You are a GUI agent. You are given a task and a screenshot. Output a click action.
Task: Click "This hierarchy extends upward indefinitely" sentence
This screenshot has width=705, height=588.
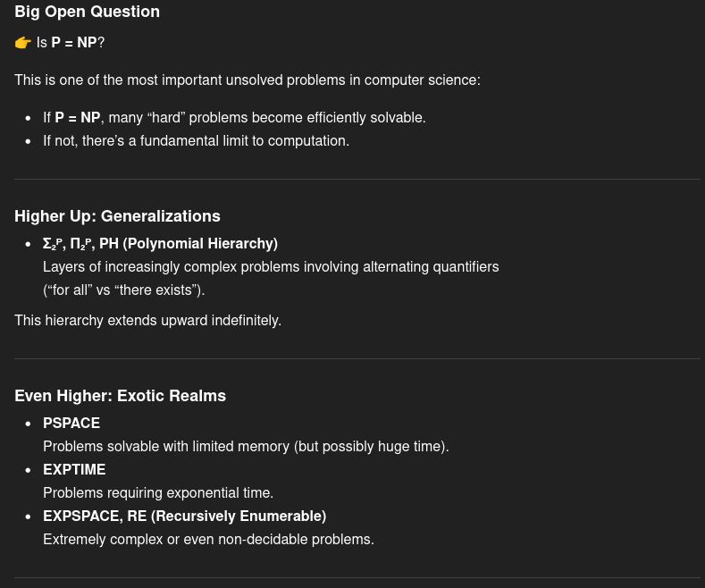(x=147, y=321)
